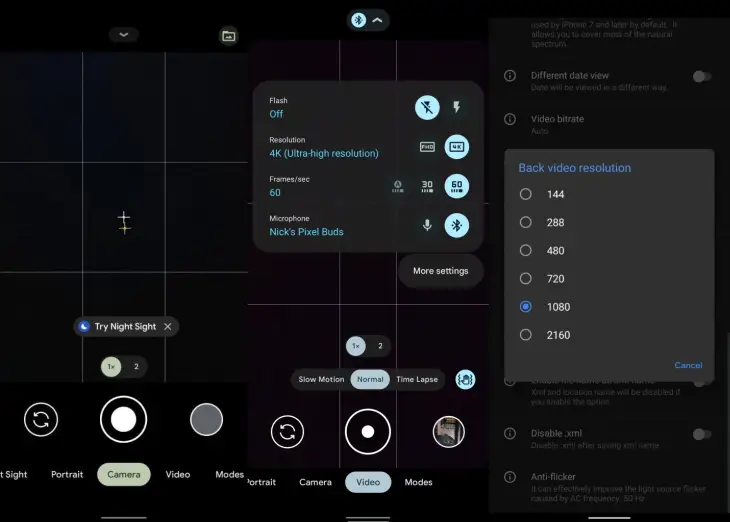The image size is (730, 522).
Task: Open More settings
Action: [x=440, y=271]
